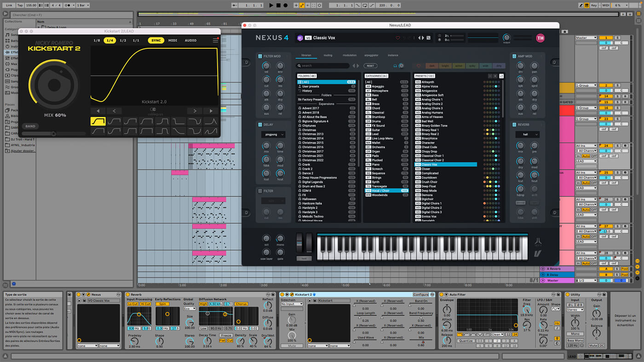644x362 pixels.
Task: Open the pingpong delay type dropdown
Action: click(273, 135)
